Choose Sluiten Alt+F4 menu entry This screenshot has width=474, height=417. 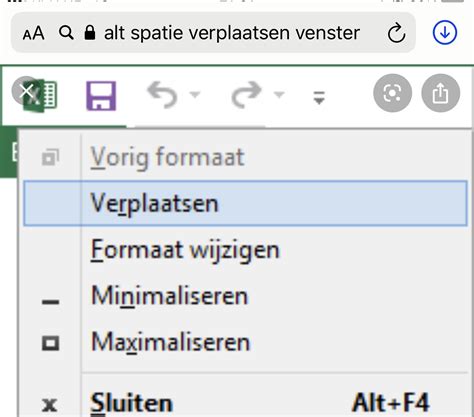tap(245, 403)
